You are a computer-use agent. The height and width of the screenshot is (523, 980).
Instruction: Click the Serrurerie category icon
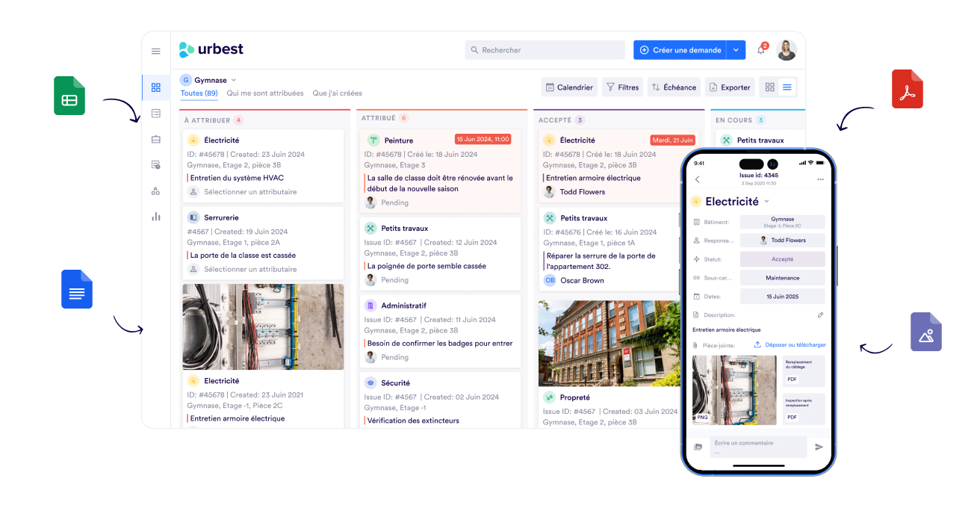[193, 217]
